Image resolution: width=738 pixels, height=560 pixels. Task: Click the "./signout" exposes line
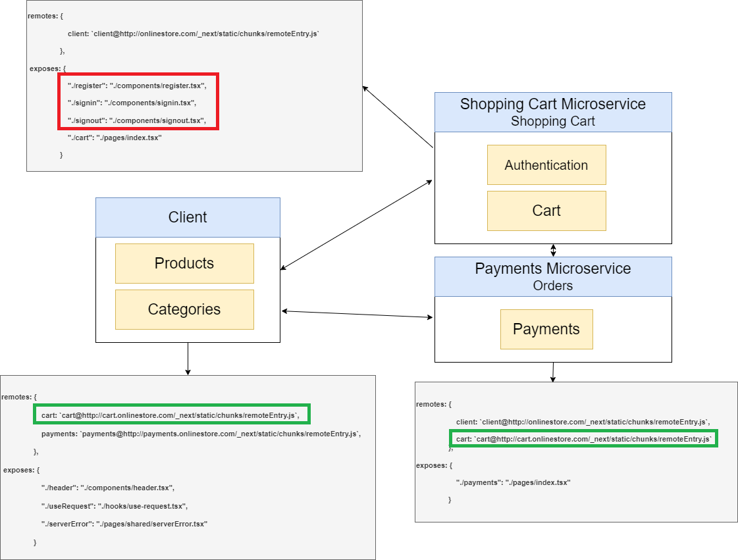137,120
